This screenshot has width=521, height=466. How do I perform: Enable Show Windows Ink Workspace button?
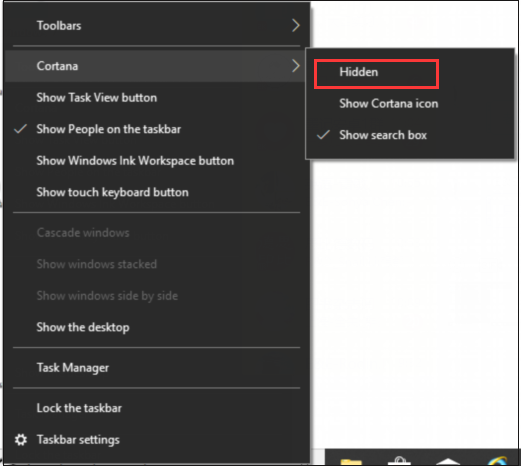tap(157, 161)
